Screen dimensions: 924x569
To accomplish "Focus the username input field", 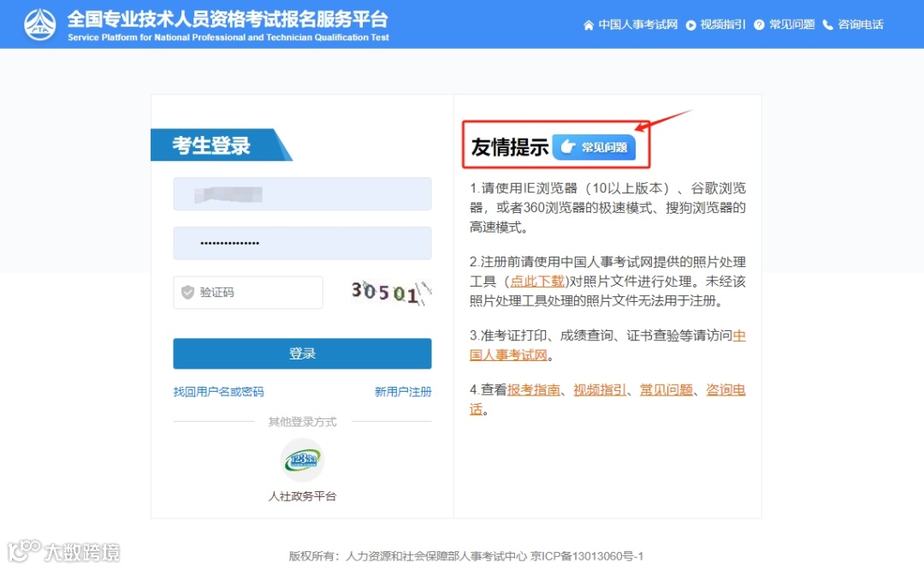I will point(302,194).
